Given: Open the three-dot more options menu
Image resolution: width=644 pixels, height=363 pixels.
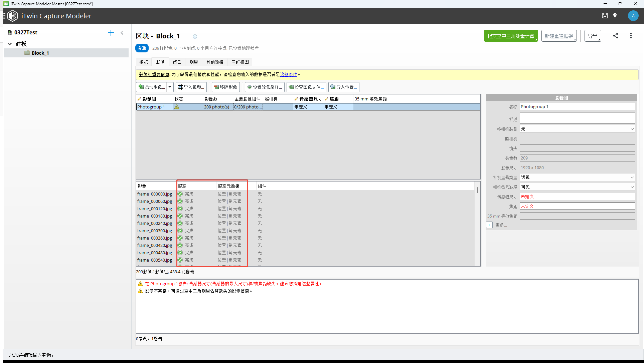Looking at the screenshot, I should [x=631, y=36].
